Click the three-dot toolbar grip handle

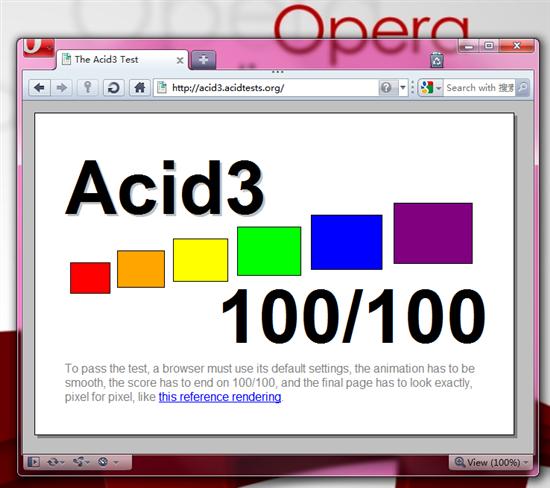click(x=278, y=72)
